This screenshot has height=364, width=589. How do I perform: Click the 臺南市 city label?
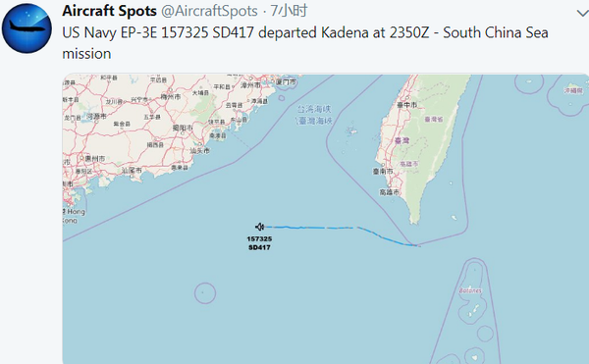(383, 171)
